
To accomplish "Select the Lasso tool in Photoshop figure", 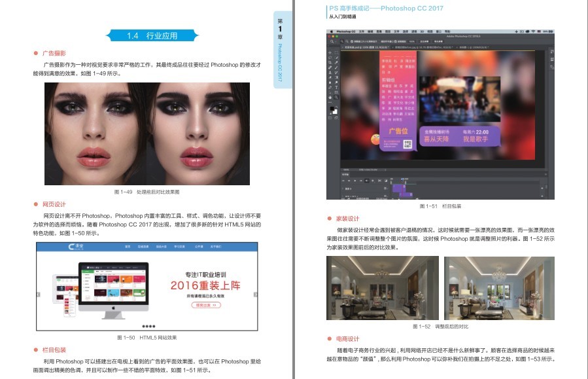I will pyautogui.click(x=330, y=58).
